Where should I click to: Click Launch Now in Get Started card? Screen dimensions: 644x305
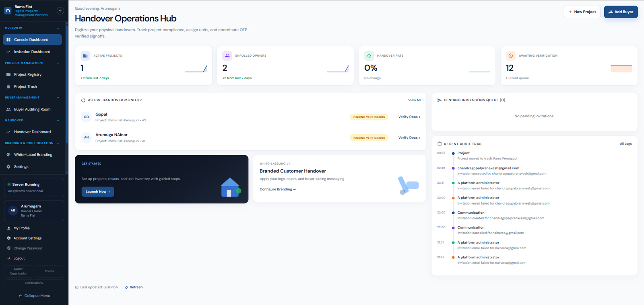tap(98, 192)
